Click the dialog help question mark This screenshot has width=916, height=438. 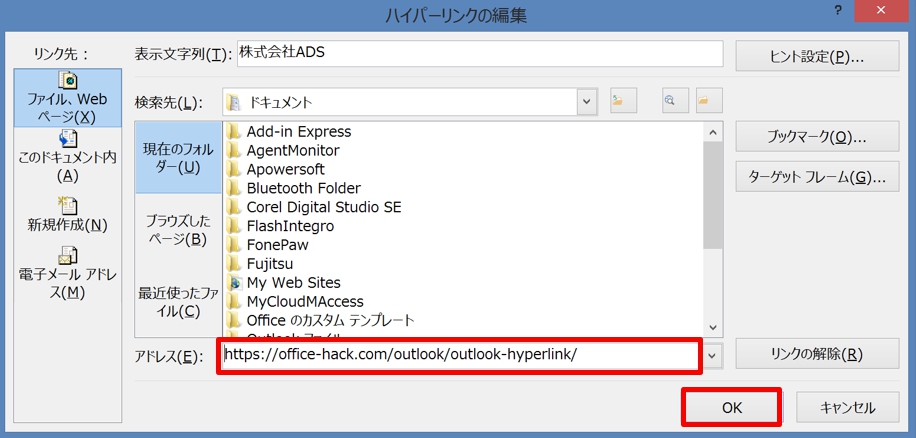[x=838, y=10]
